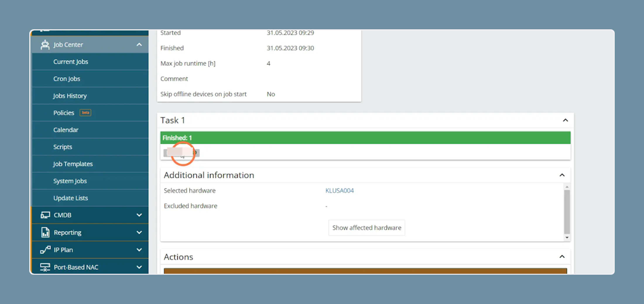Click the IP Plan connection icon
This screenshot has height=304, width=644.
(x=45, y=250)
